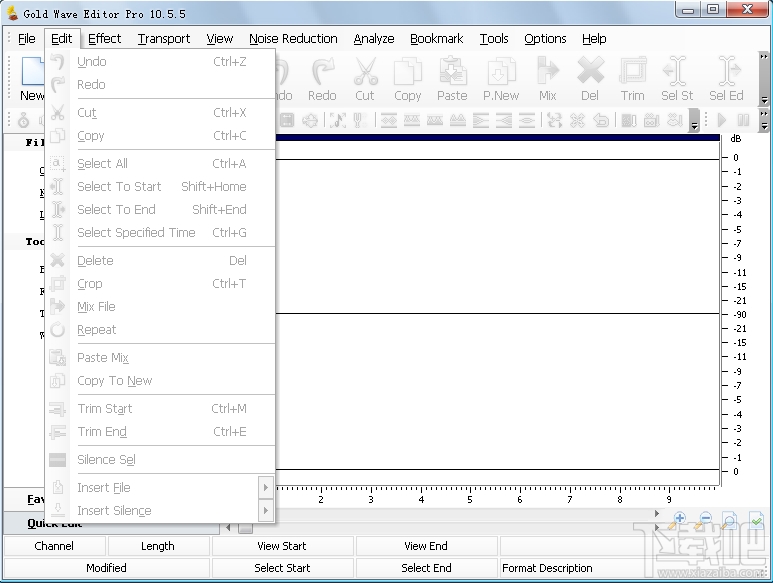Image resolution: width=773 pixels, height=583 pixels.
Task: Choose Crop in Edit menu
Action: coord(160,284)
